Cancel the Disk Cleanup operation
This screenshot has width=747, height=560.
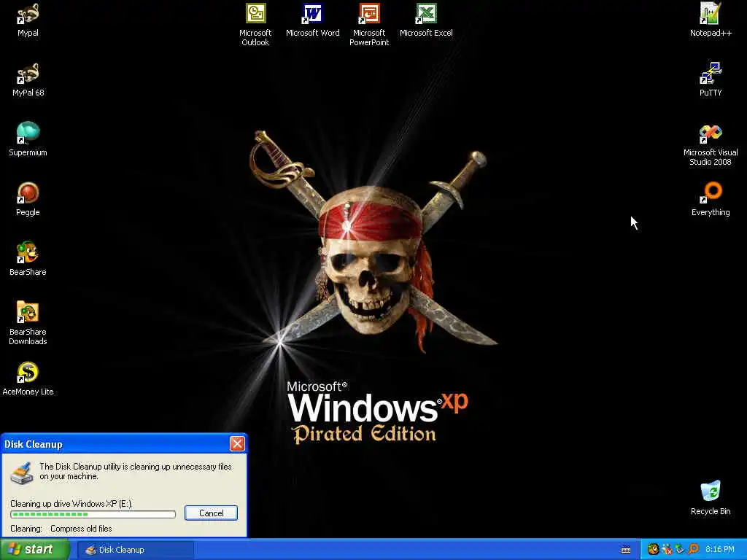[211, 513]
